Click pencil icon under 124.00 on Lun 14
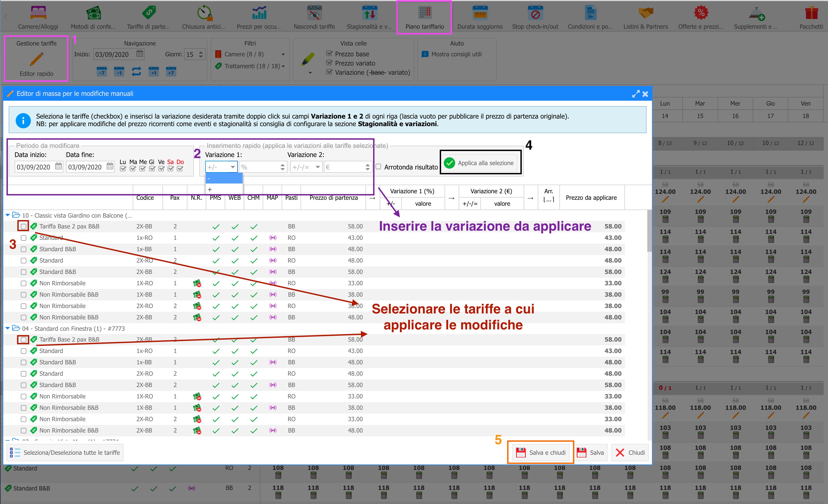The image size is (828, 504). (665, 199)
